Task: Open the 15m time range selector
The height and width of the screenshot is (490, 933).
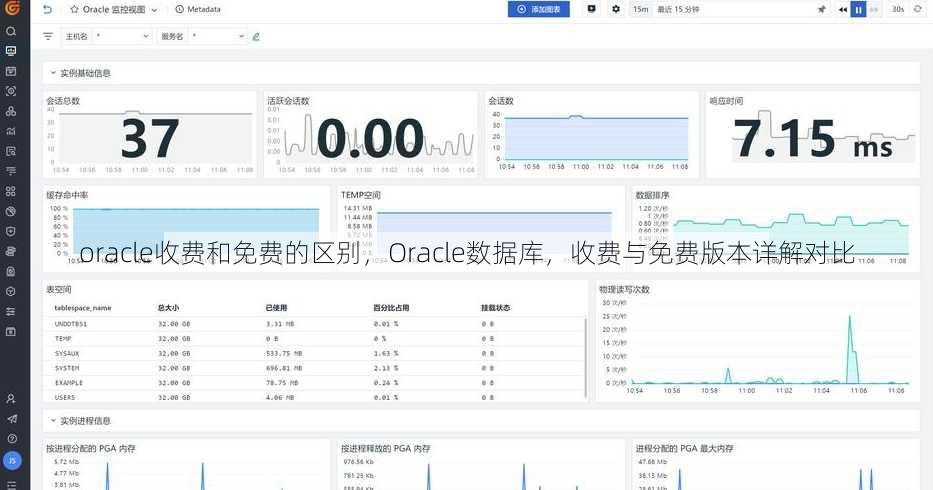Action: pyautogui.click(x=640, y=10)
